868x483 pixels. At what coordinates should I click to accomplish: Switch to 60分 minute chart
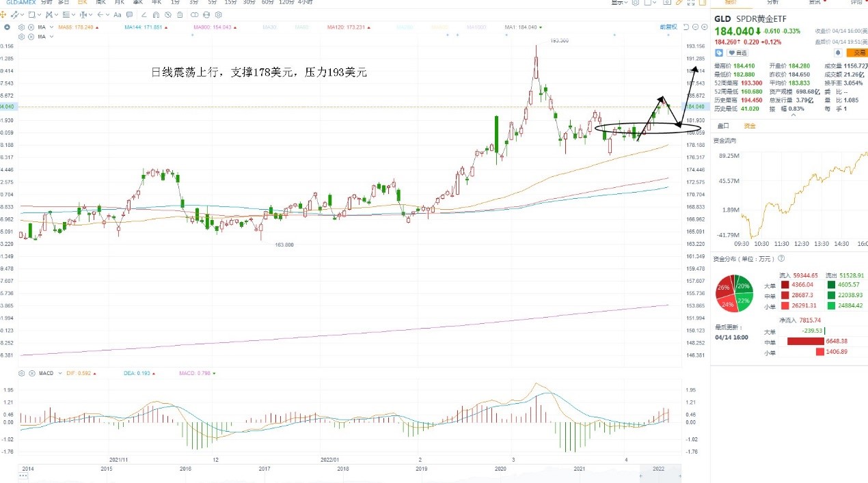pos(267,3)
